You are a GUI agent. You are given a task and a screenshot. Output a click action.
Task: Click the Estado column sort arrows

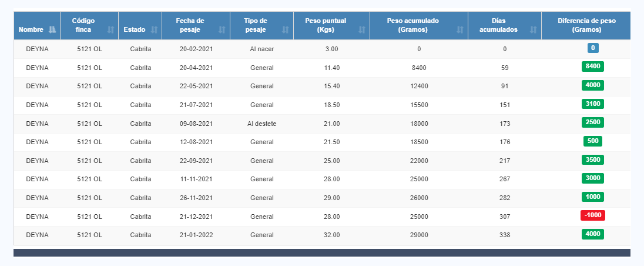pos(154,29)
